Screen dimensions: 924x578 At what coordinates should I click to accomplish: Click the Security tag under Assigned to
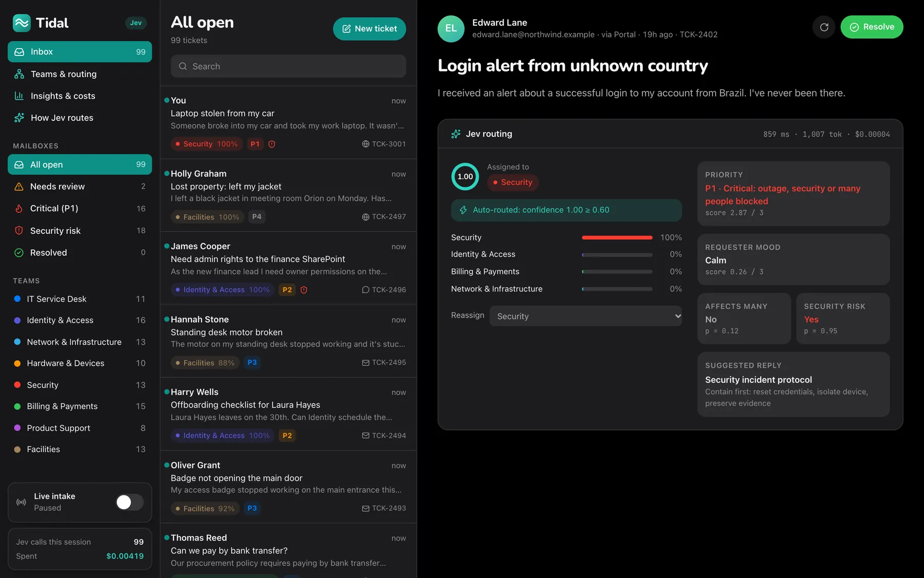[x=512, y=182]
